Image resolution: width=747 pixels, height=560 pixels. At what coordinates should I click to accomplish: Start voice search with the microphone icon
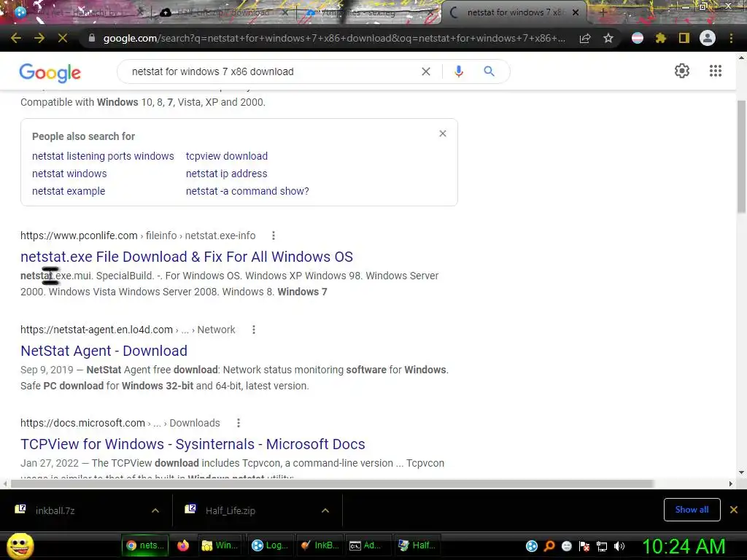459,71
